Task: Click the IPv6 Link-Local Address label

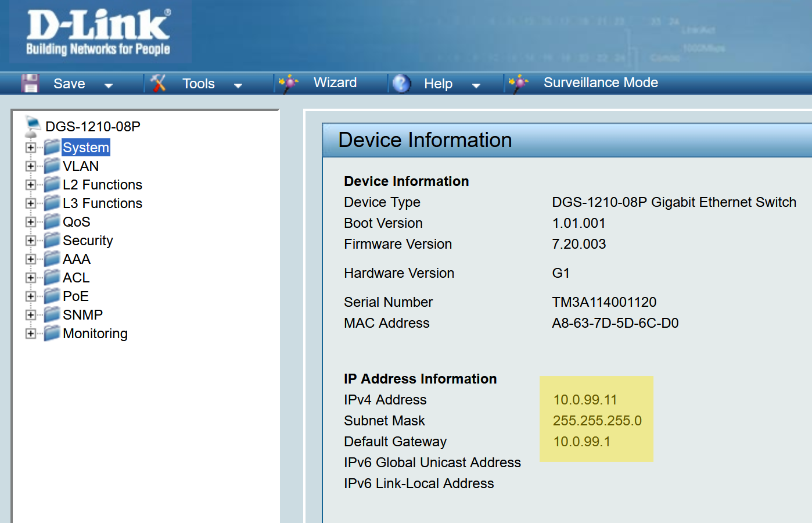Action: tap(419, 483)
